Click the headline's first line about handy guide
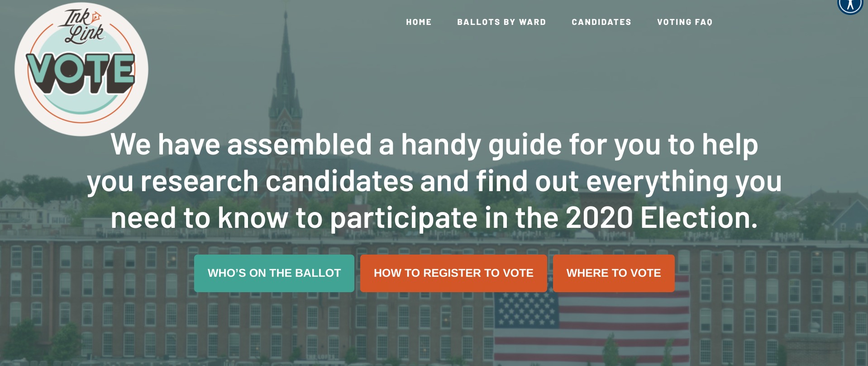This screenshot has width=868, height=366. [x=434, y=144]
